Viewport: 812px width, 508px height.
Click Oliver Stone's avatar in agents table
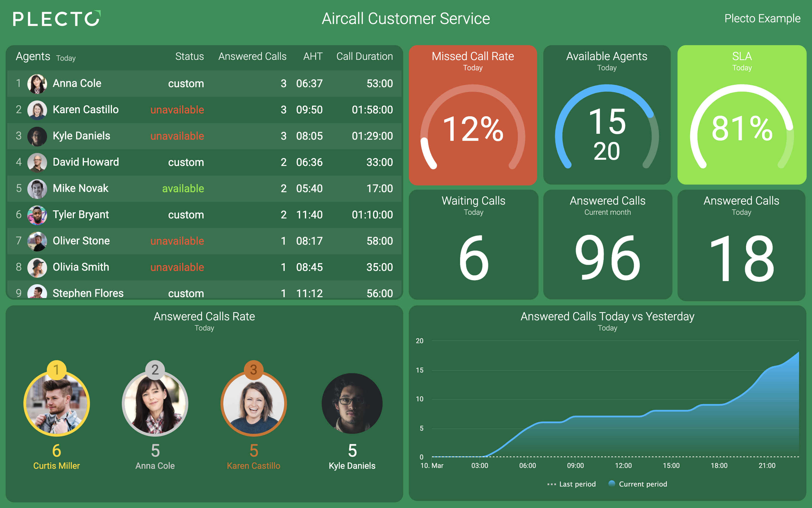37,241
